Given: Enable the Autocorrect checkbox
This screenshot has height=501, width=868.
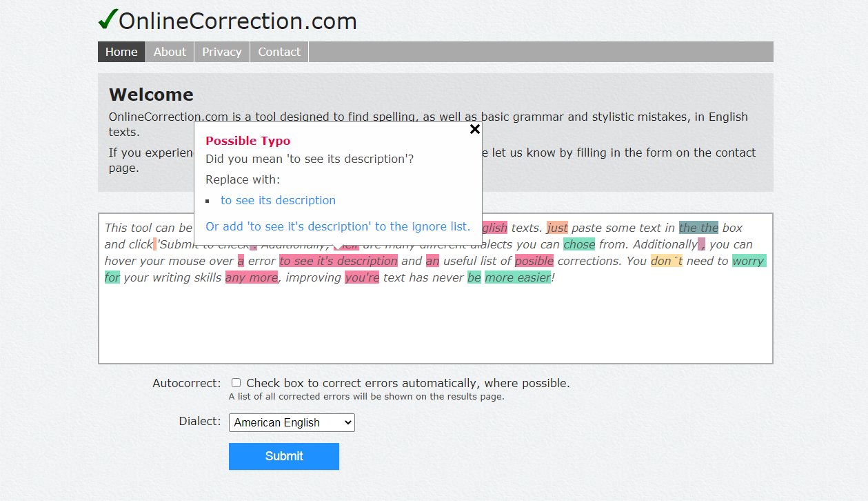Looking at the screenshot, I should click(x=236, y=382).
